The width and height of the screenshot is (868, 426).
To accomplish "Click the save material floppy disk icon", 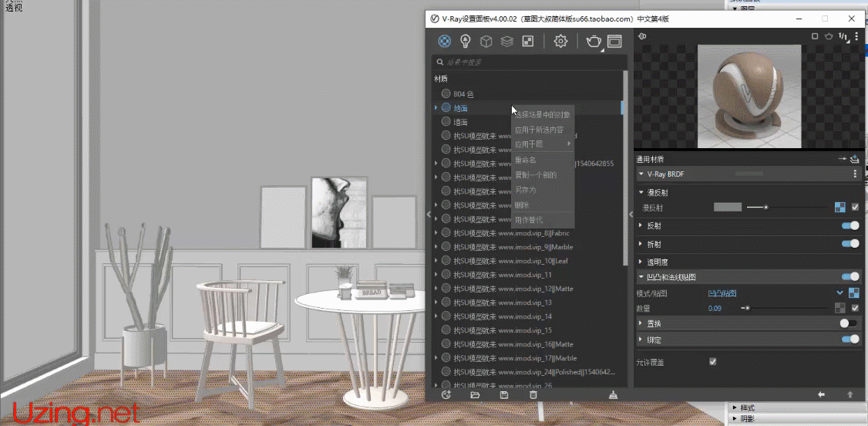I will click(504, 395).
